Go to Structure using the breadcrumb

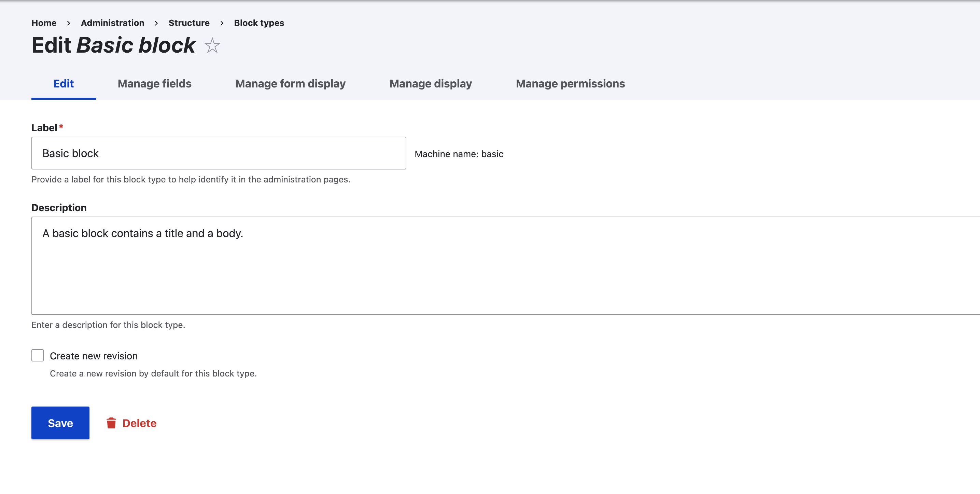[x=189, y=23]
